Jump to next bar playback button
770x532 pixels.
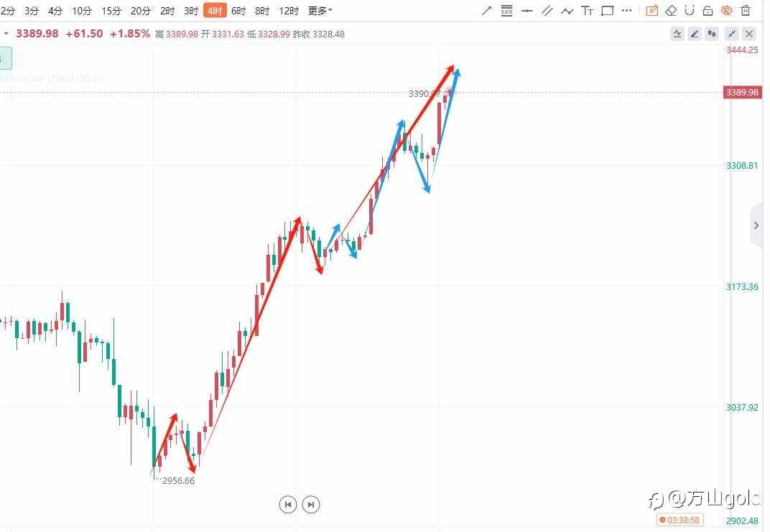click(x=311, y=505)
